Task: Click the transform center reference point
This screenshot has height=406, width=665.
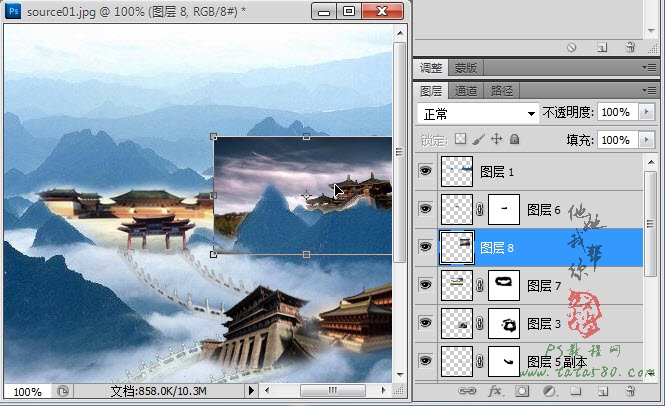Action: pos(306,196)
